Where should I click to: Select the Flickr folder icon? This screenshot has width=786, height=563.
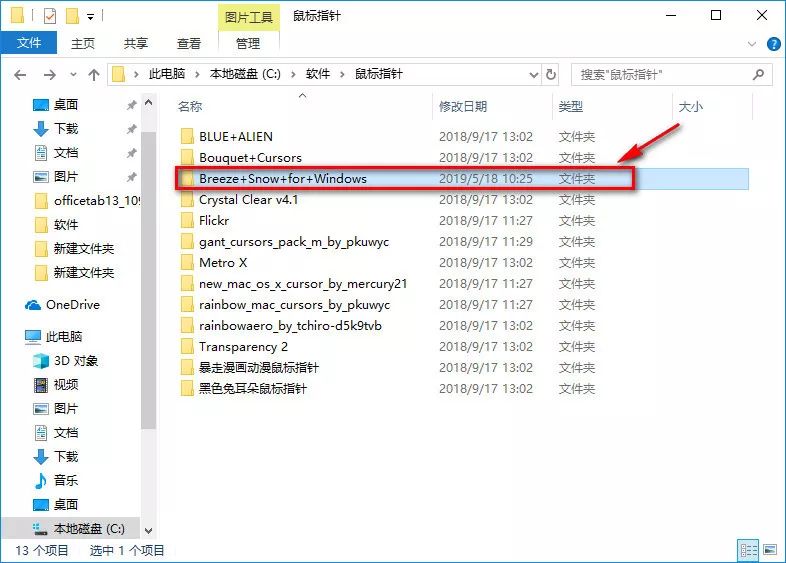pos(187,221)
